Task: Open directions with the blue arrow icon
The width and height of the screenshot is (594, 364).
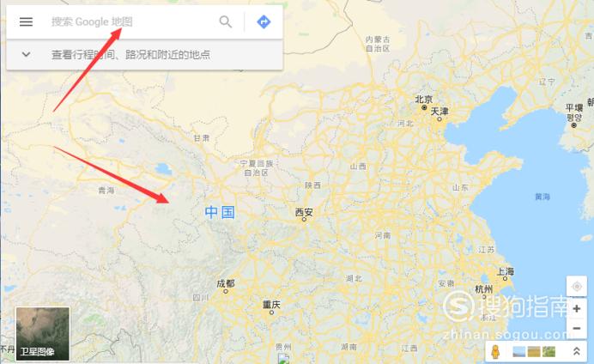Action: coord(264,22)
